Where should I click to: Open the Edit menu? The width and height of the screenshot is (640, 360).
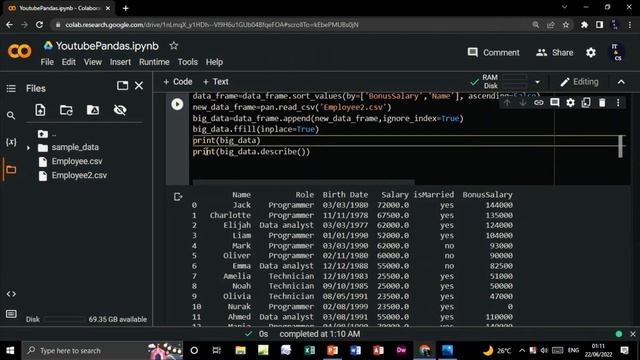(69, 62)
